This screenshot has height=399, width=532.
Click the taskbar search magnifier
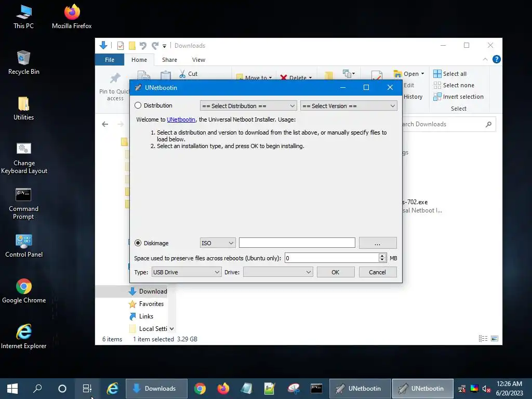coord(37,389)
